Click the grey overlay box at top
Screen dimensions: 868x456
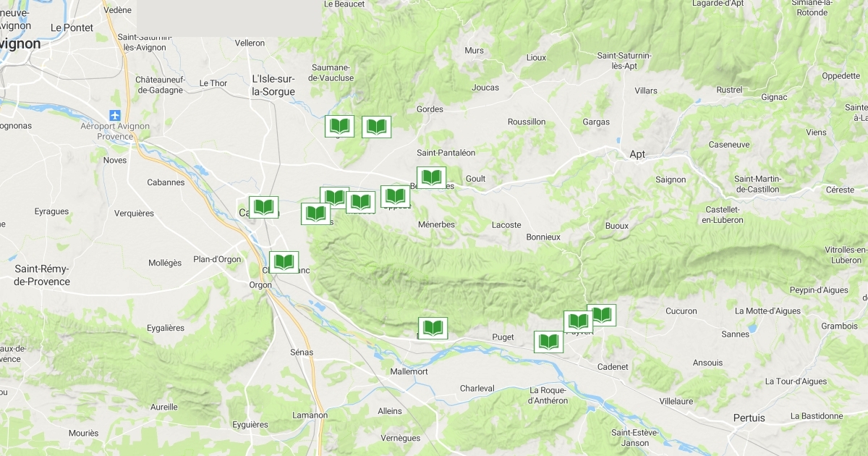tap(229, 18)
